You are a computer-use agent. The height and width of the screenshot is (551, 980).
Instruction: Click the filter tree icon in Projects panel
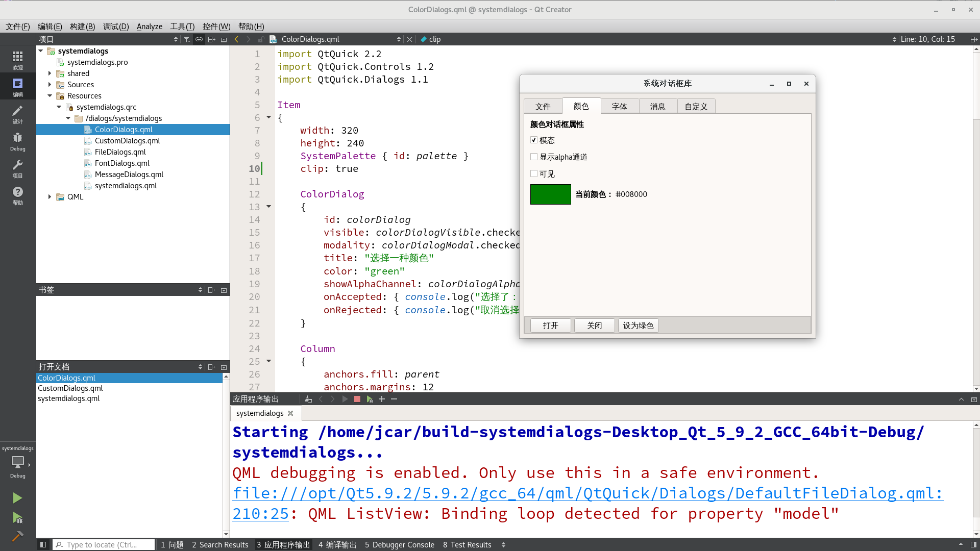187,39
